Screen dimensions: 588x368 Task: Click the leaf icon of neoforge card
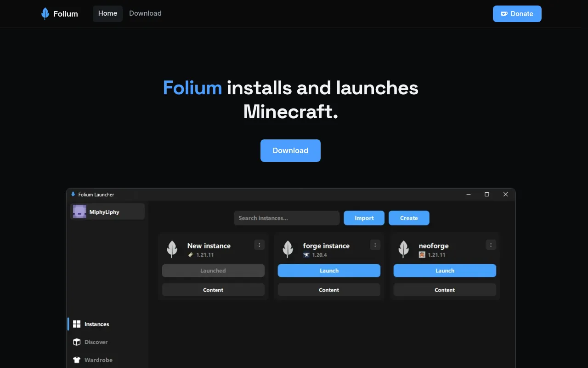[x=404, y=249]
